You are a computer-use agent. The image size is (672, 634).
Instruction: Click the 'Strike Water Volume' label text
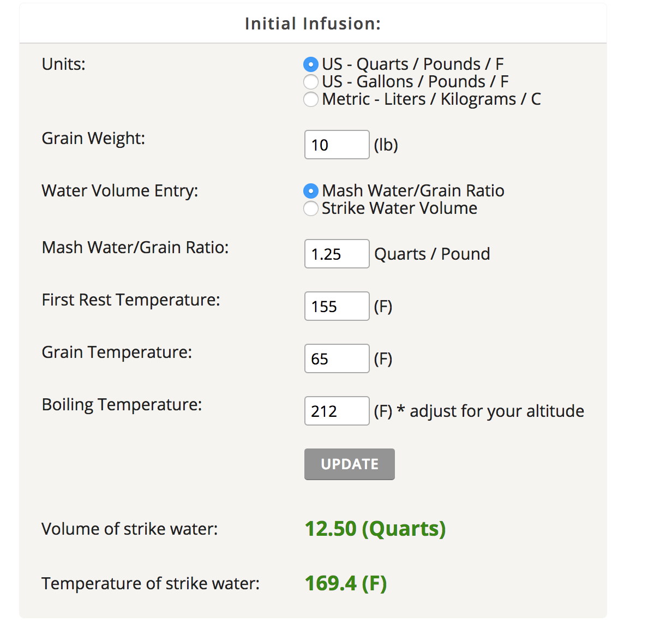[399, 208]
